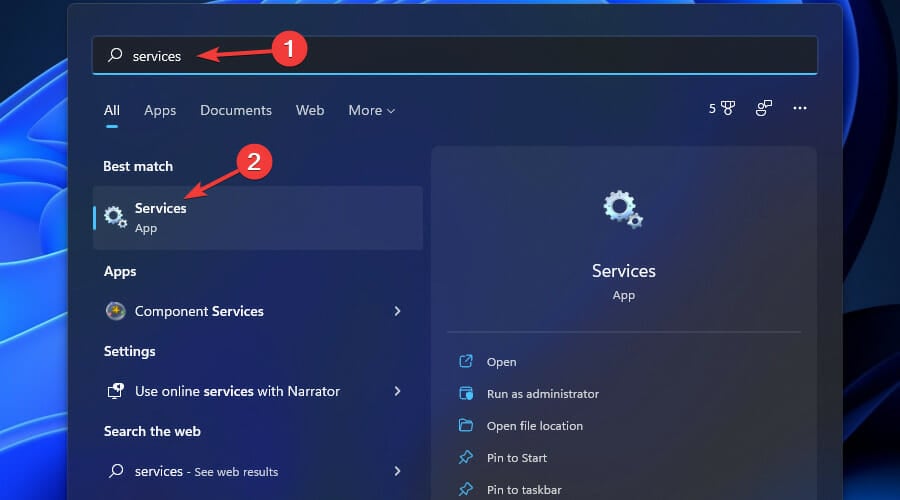This screenshot has width=900, height=500.
Task: Click the account/feedback icon next to rewards
Action: [763, 108]
